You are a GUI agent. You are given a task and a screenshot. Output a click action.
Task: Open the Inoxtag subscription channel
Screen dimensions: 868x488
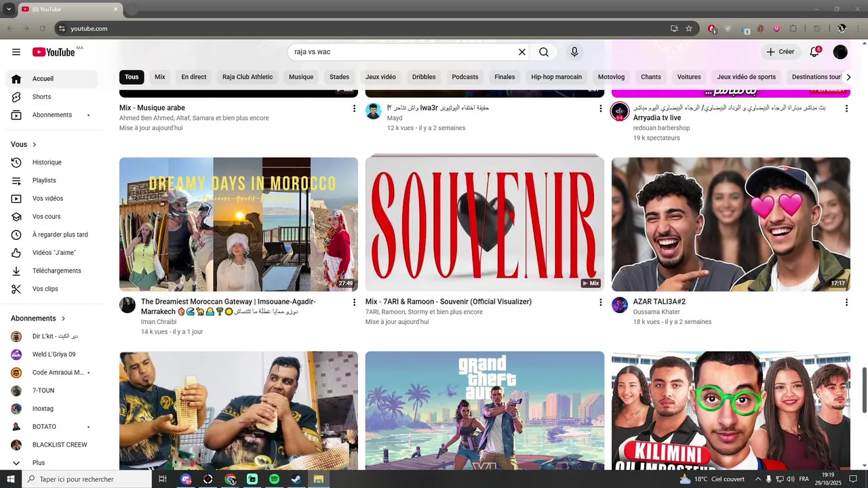pos(52,409)
